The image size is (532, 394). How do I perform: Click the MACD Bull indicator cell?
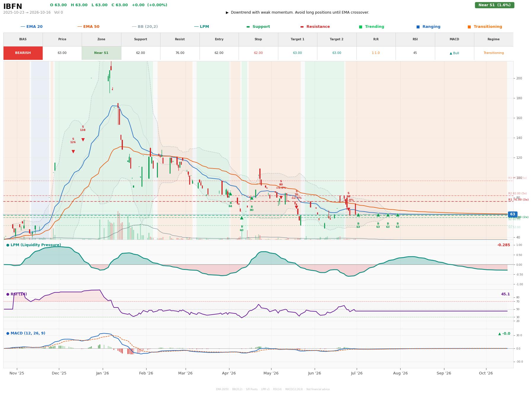point(454,53)
